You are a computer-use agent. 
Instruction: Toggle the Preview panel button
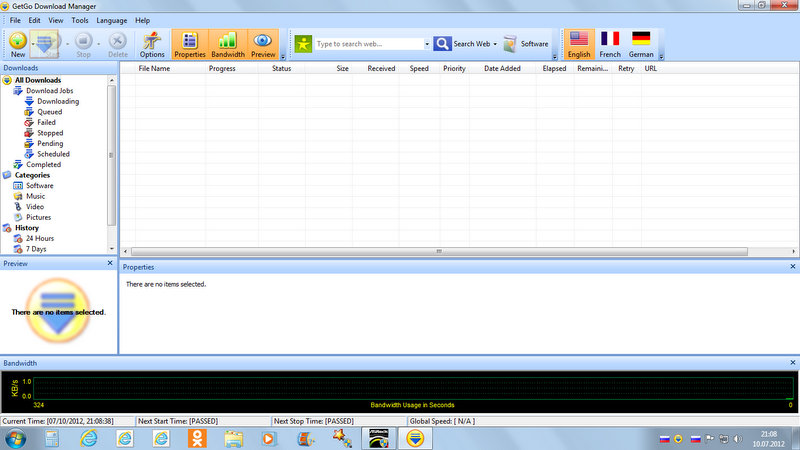[263, 44]
